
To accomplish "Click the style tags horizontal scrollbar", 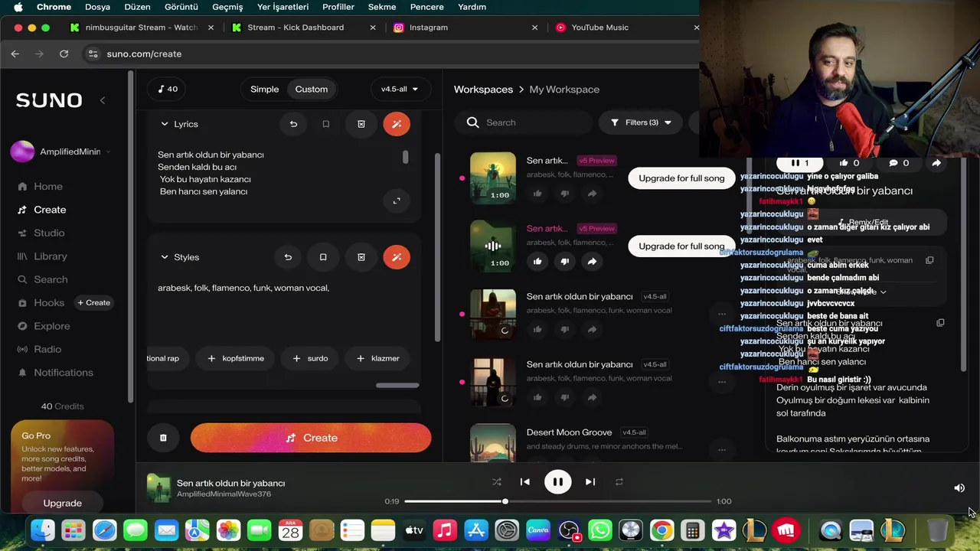I will coord(397,385).
